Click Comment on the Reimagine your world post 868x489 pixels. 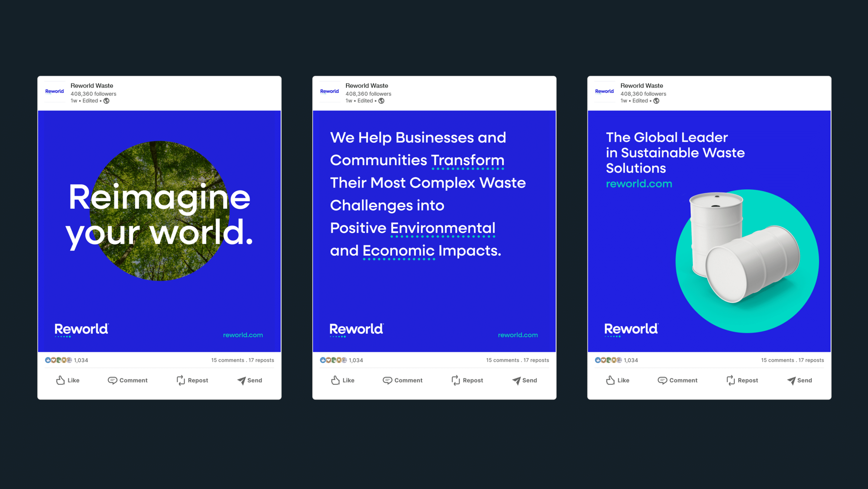[128, 380]
